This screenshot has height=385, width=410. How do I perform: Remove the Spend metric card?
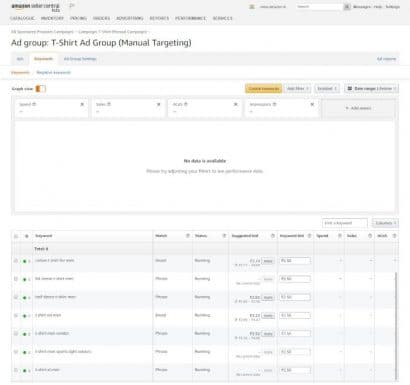coord(82,104)
